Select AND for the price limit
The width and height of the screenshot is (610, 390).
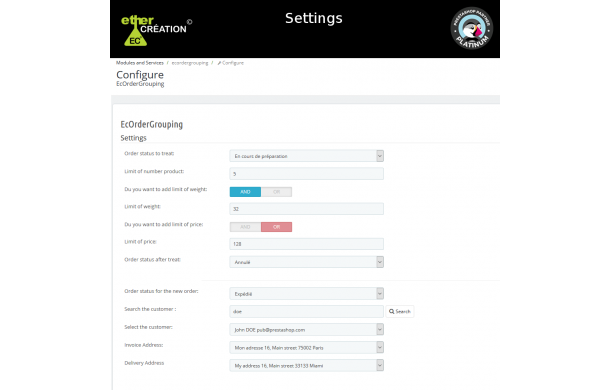(x=245, y=227)
